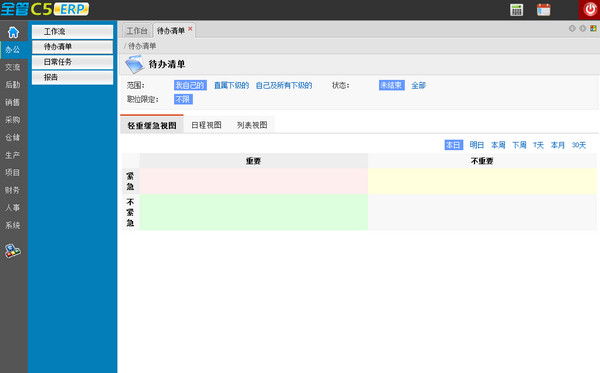Filter tasks by 明日

tap(477, 145)
